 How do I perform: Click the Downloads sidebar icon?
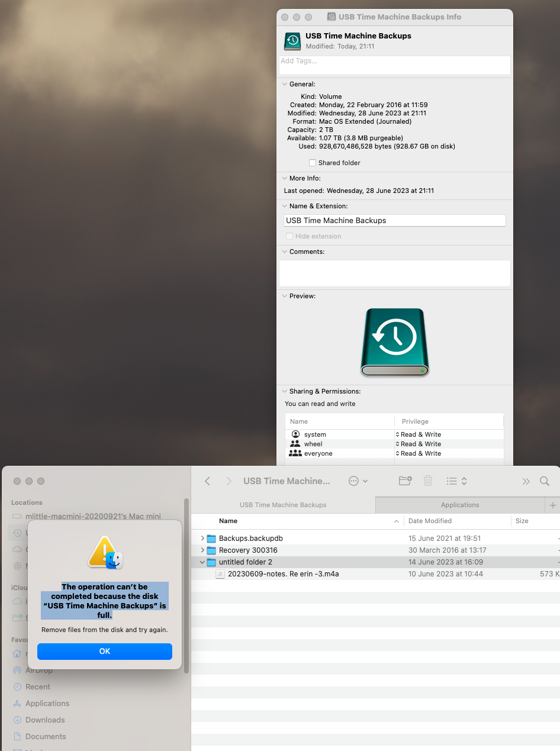click(17, 720)
